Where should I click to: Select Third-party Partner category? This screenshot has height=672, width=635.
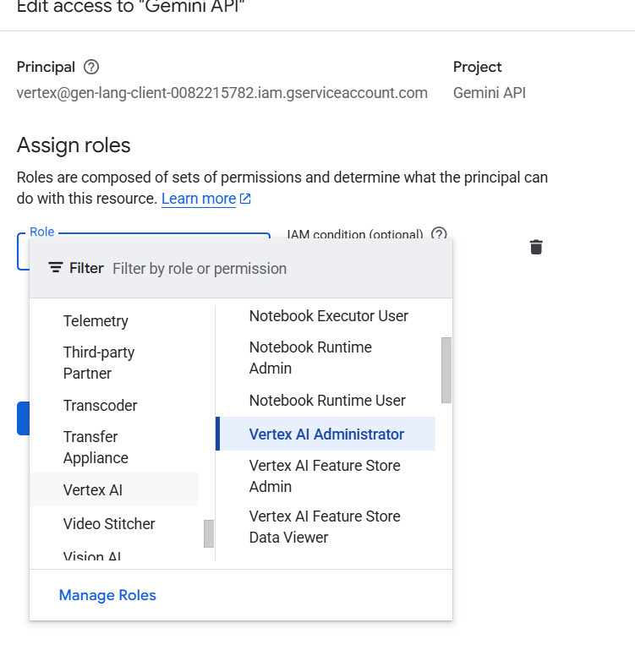(x=99, y=363)
